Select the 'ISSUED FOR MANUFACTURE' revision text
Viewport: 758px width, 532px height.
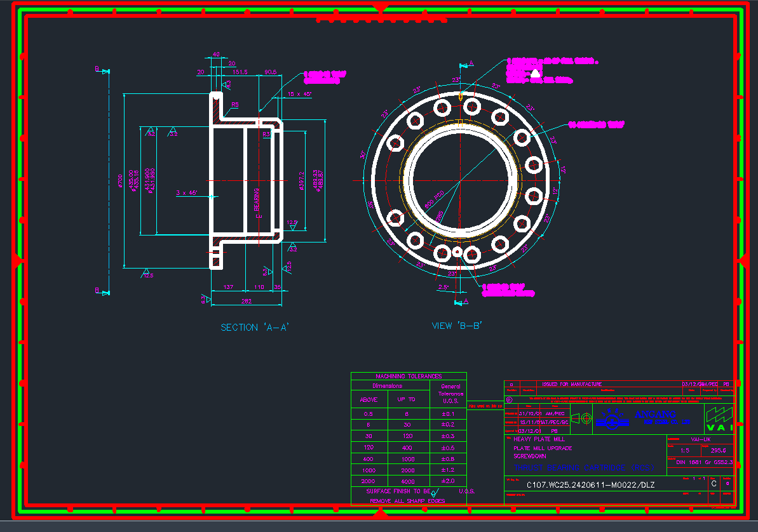(572, 384)
